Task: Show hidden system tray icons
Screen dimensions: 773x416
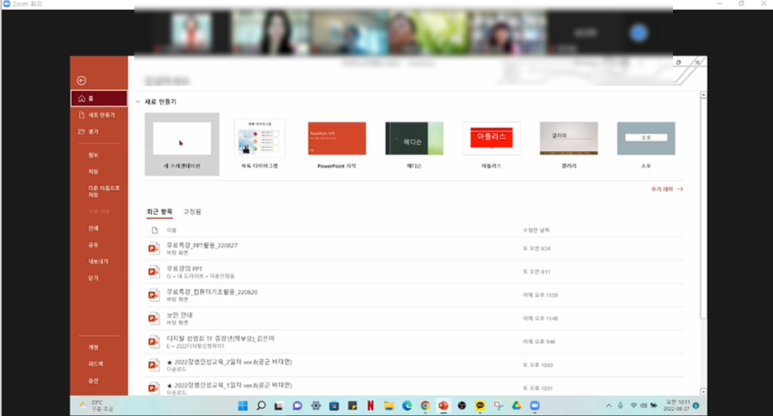Action: click(608, 406)
